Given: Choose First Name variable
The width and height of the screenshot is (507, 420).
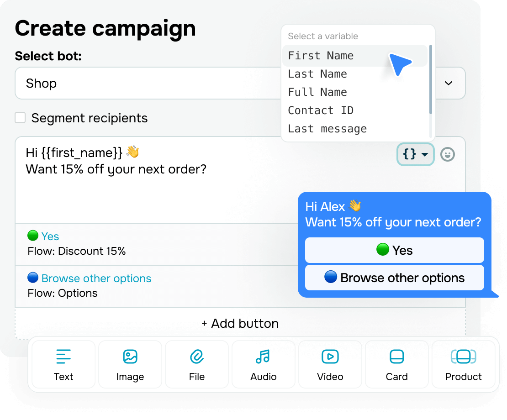Looking at the screenshot, I should (355, 56).
